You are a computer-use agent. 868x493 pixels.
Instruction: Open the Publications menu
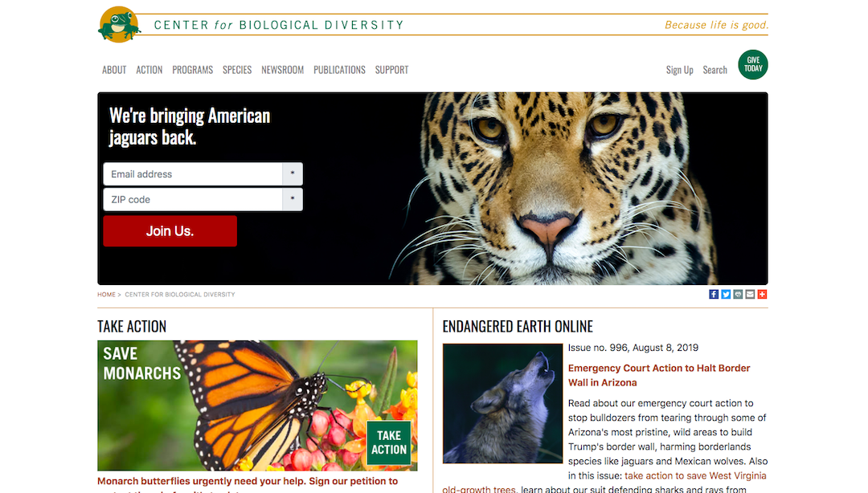339,70
